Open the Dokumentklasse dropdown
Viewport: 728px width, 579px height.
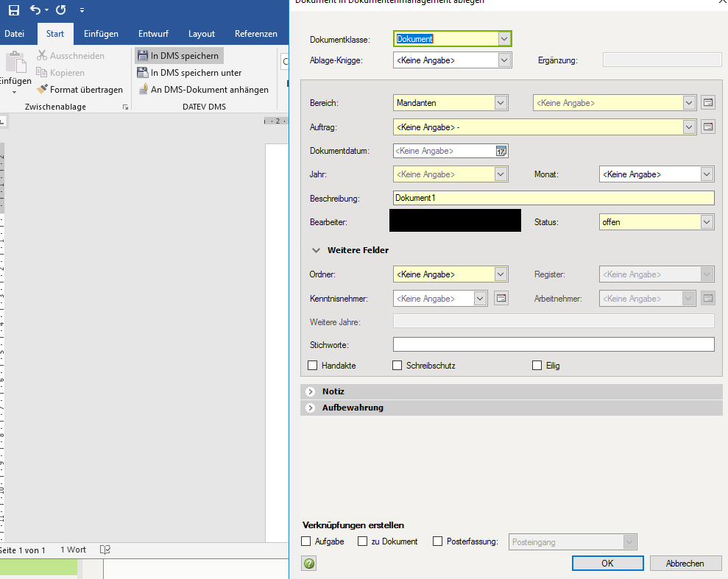[504, 39]
